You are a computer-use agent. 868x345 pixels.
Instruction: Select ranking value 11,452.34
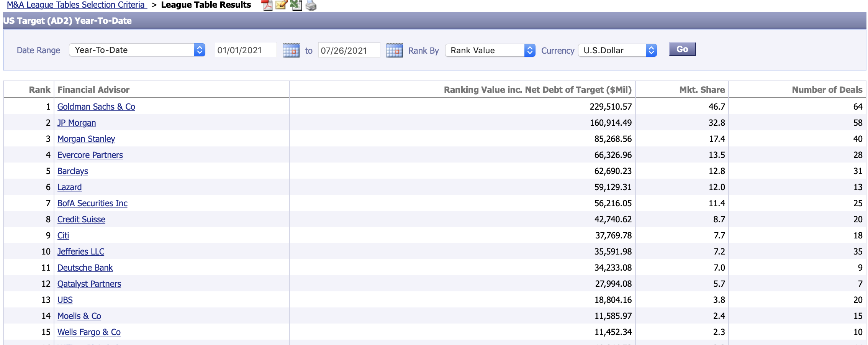pyautogui.click(x=613, y=332)
